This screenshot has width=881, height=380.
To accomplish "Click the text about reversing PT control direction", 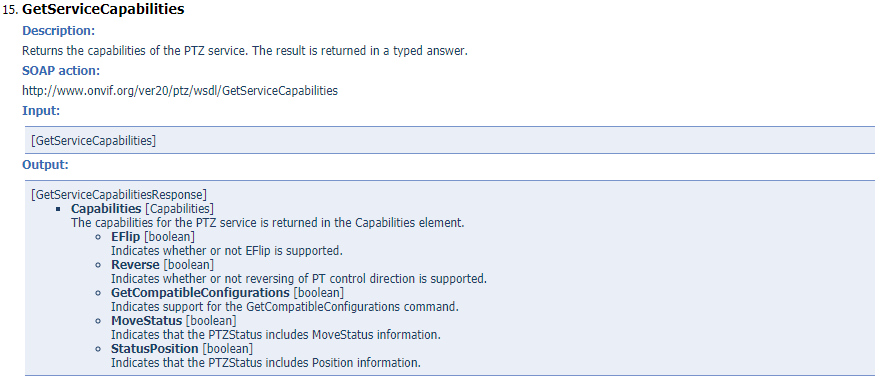I will [x=299, y=278].
